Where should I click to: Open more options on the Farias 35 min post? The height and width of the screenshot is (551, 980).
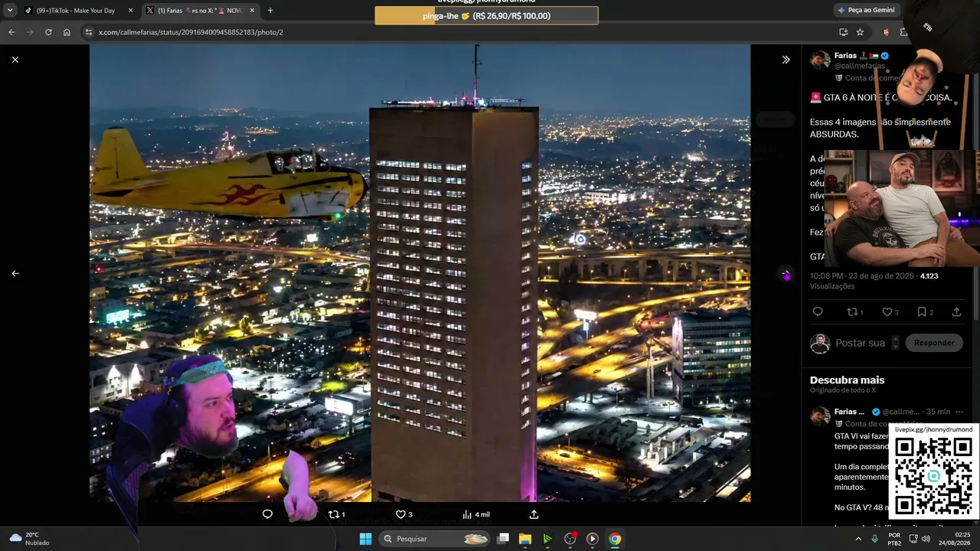point(959,412)
